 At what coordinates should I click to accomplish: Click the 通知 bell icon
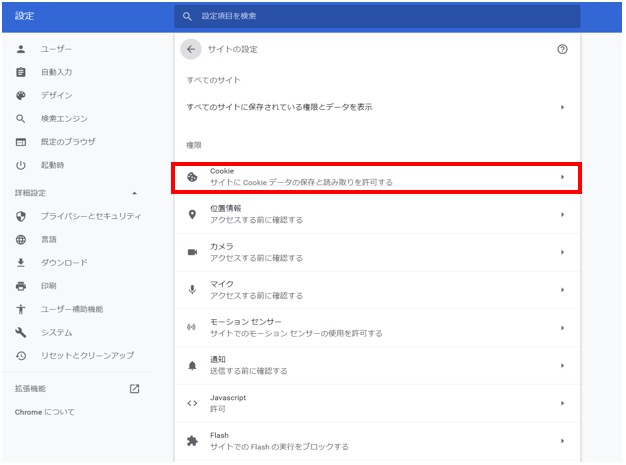coord(193,365)
